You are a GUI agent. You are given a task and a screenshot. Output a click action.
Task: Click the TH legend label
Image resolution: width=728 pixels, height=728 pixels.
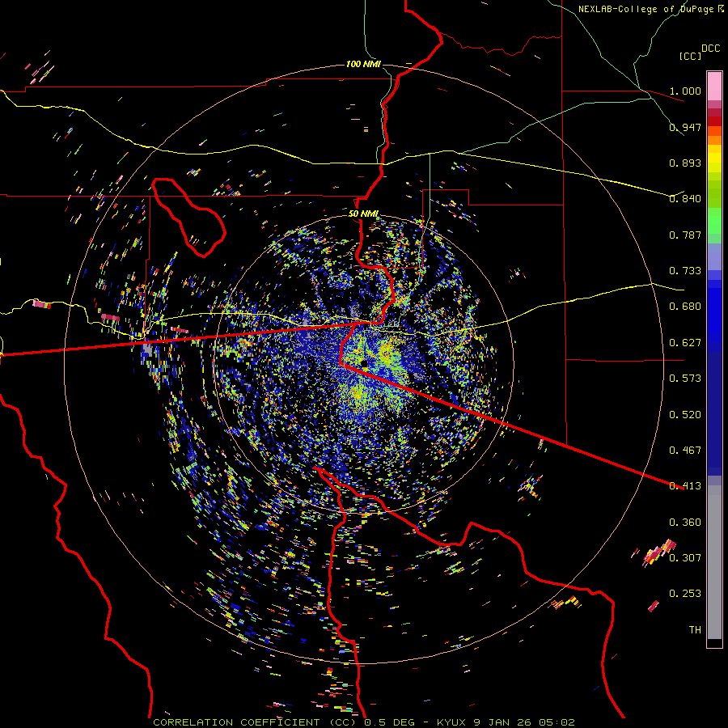tap(695, 630)
